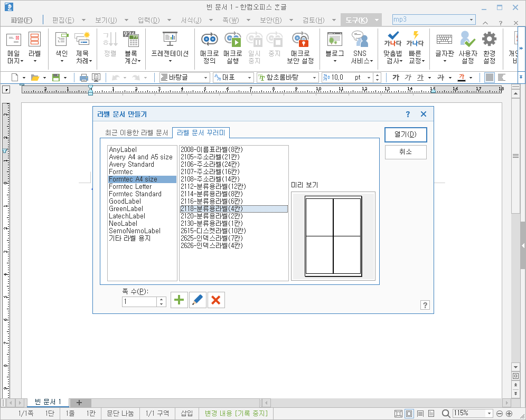Viewport: 526px width, 420px height.
Task: Click the help question mark in the dialog title bar
Action: (x=408, y=114)
